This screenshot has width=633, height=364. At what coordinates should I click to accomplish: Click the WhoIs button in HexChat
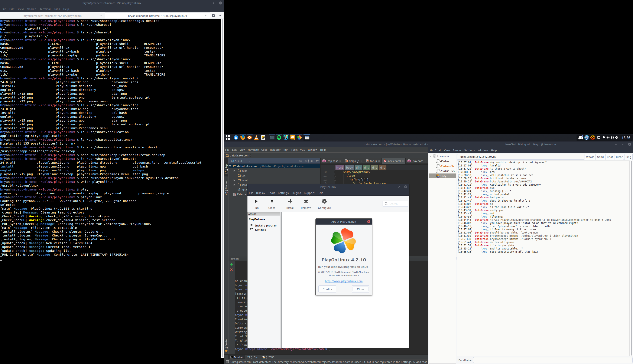pyautogui.click(x=590, y=157)
